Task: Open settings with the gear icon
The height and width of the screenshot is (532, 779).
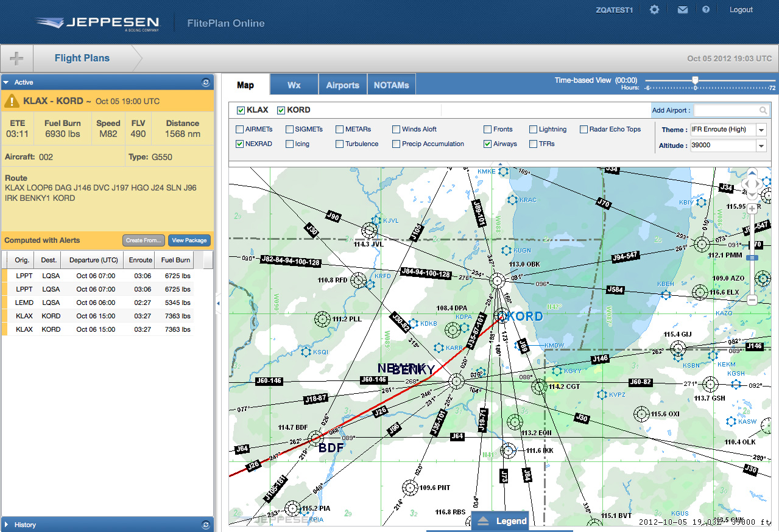Action: (x=654, y=10)
